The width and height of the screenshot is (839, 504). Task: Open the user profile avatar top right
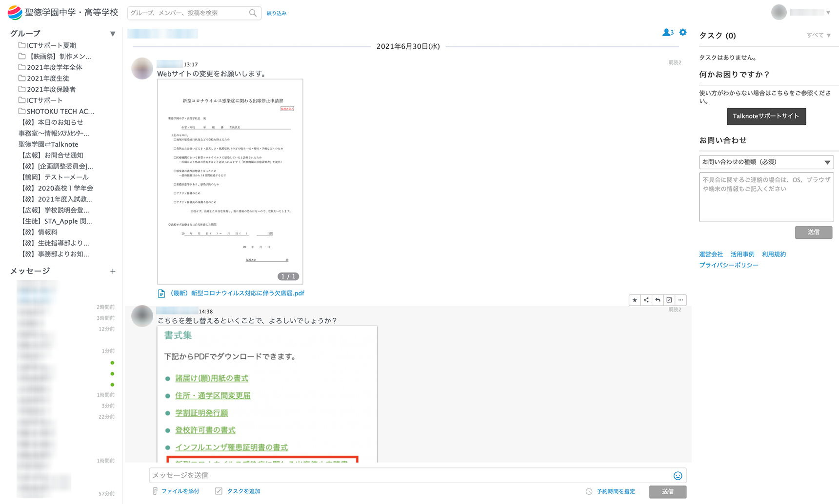779,12
